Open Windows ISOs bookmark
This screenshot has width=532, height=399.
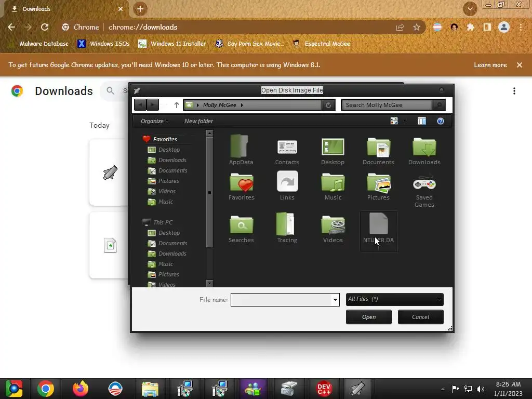coord(104,44)
